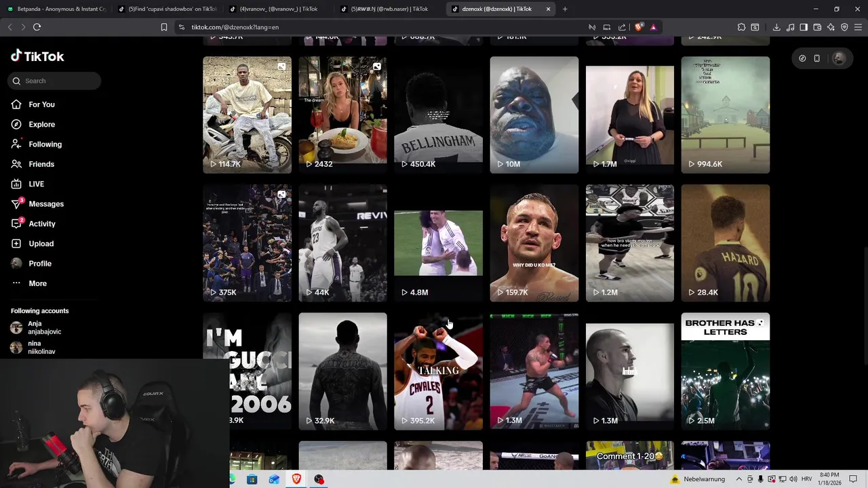Click the phone icon in TikTok header
Viewport: 868px width, 488px height.
(x=816, y=58)
